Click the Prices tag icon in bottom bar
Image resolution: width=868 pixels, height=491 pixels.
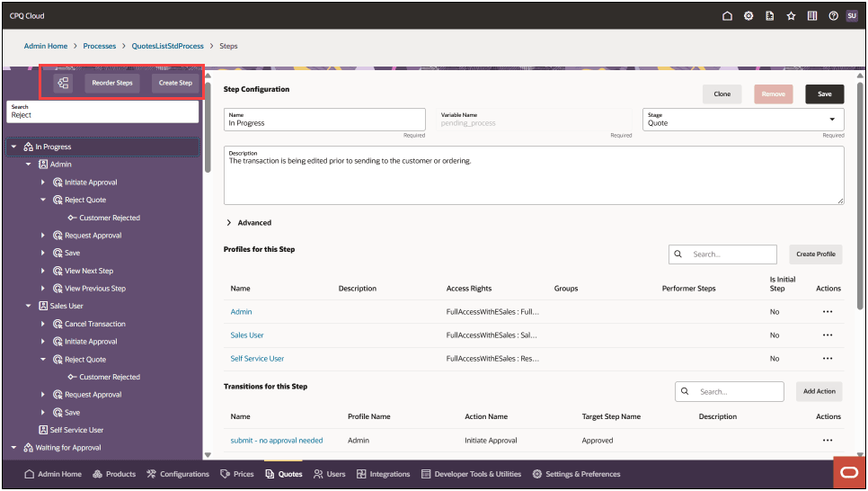(x=225, y=475)
